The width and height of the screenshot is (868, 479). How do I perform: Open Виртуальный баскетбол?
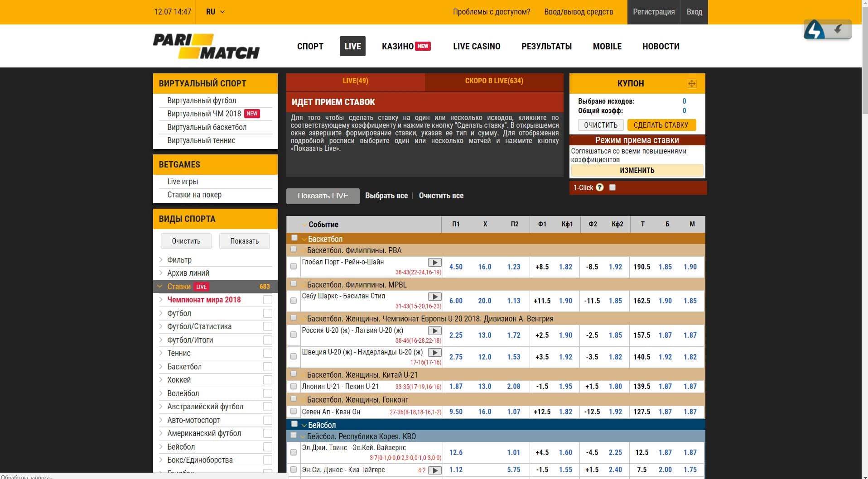(x=207, y=127)
